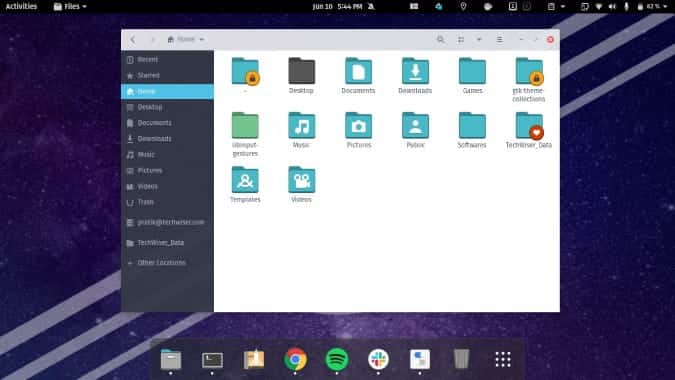
Task: Select Videos in the sidebar
Action: (167, 186)
